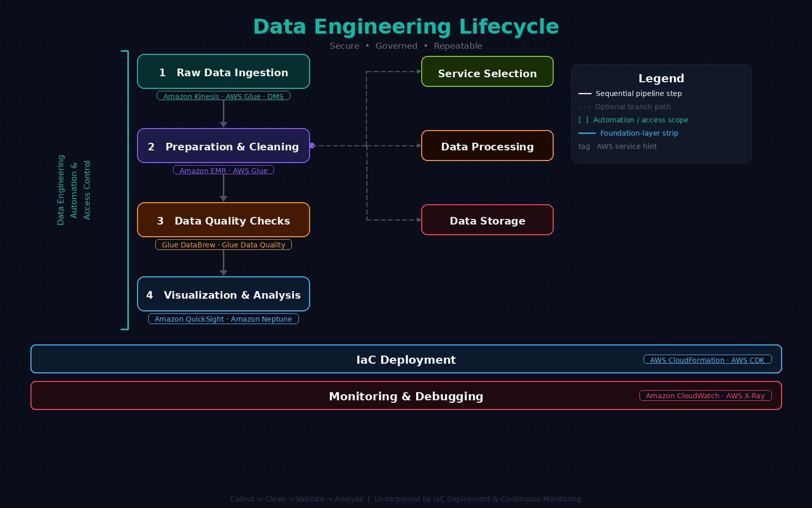Click the Data Quality Checks box
Viewport: 812px width, 508px height.
click(x=223, y=220)
